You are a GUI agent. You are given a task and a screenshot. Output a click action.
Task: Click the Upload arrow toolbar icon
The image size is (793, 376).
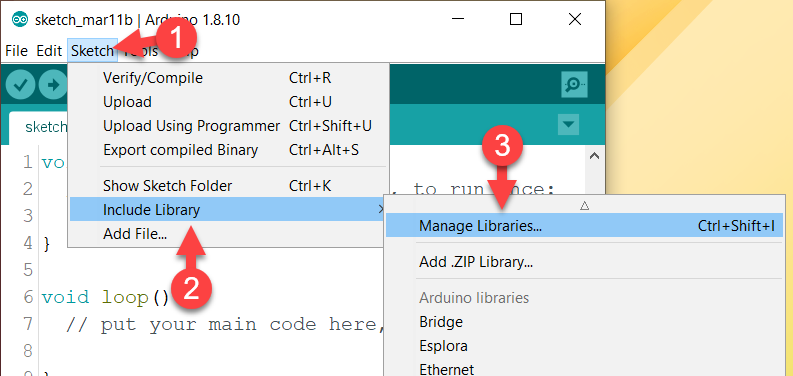(53, 85)
